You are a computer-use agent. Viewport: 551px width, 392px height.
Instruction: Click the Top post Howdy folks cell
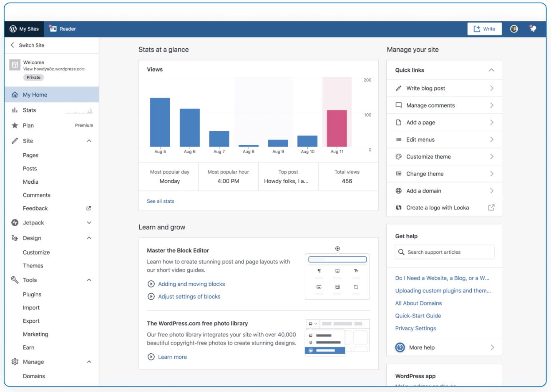pyautogui.click(x=288, y=177)
